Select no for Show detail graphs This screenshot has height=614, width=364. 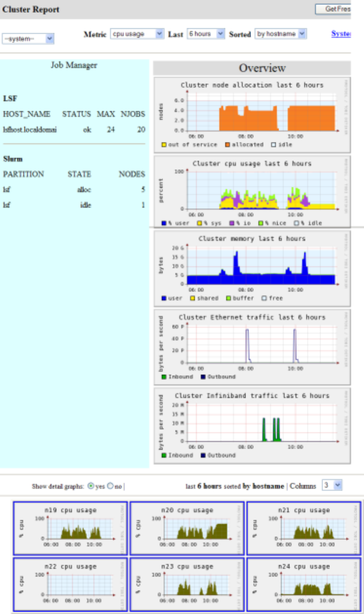(x=110, y=486)
